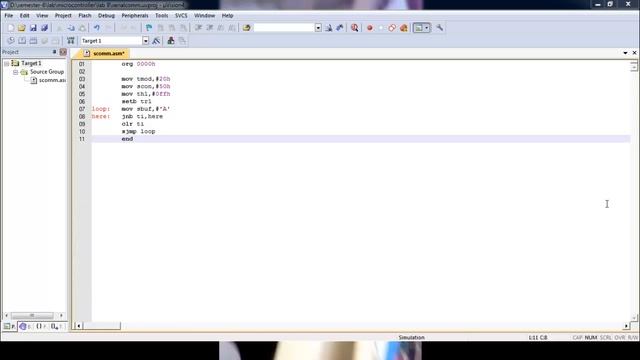Open the Tools menu
This screenshot has width=640, height=360.
[162, 16]
